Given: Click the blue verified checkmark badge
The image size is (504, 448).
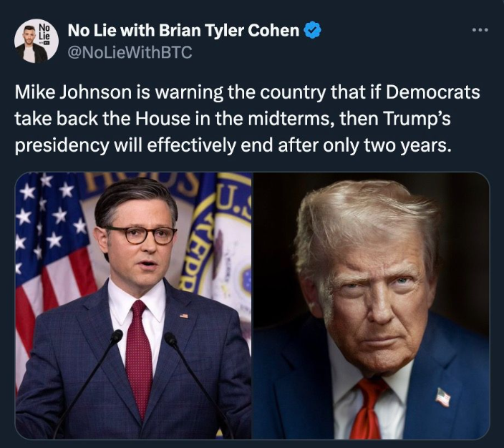Looking at the screenshot, I should 312,31.
